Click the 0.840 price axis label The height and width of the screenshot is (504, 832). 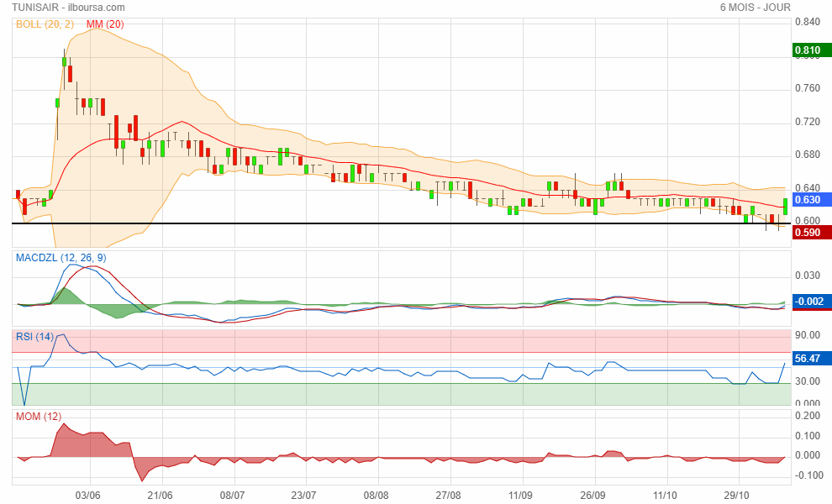(x=808, y=22)
